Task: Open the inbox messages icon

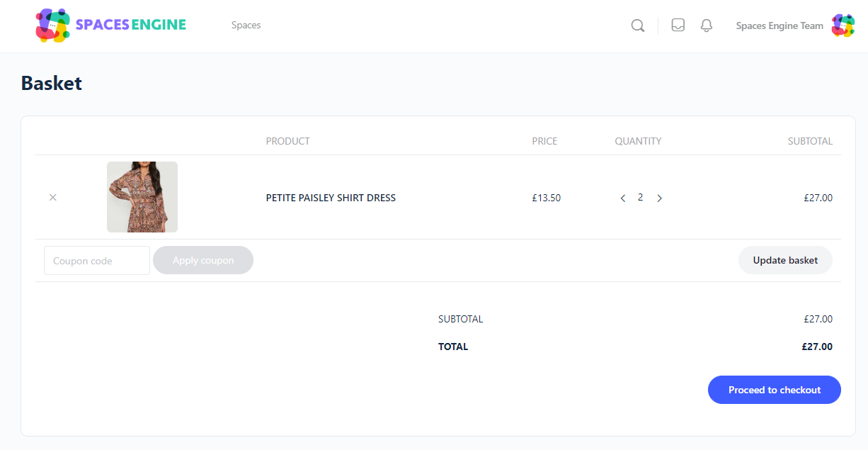Action: [678, 26]
